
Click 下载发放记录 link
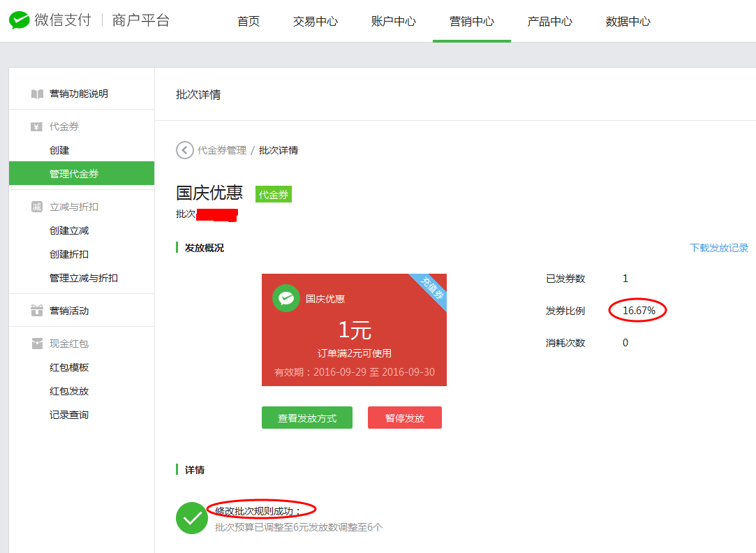click(x=719, y=248)
